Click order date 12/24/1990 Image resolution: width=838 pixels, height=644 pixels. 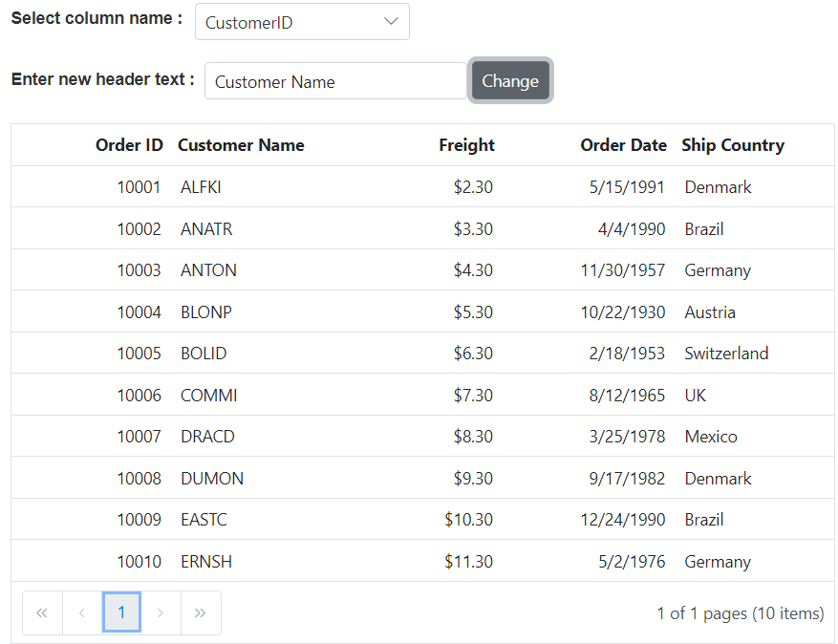[x=623, y=520]
